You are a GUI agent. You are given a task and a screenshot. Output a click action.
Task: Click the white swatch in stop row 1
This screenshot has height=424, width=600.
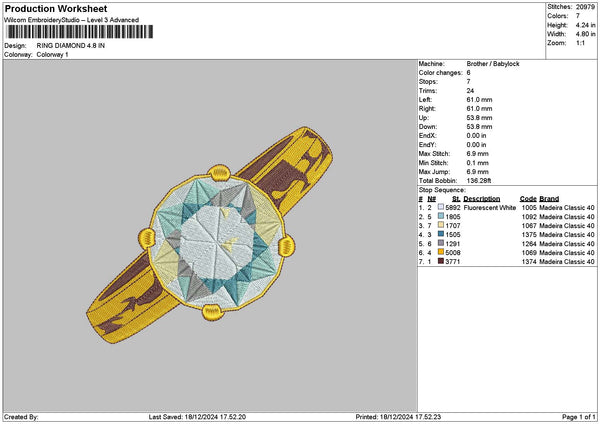(441, 207)
